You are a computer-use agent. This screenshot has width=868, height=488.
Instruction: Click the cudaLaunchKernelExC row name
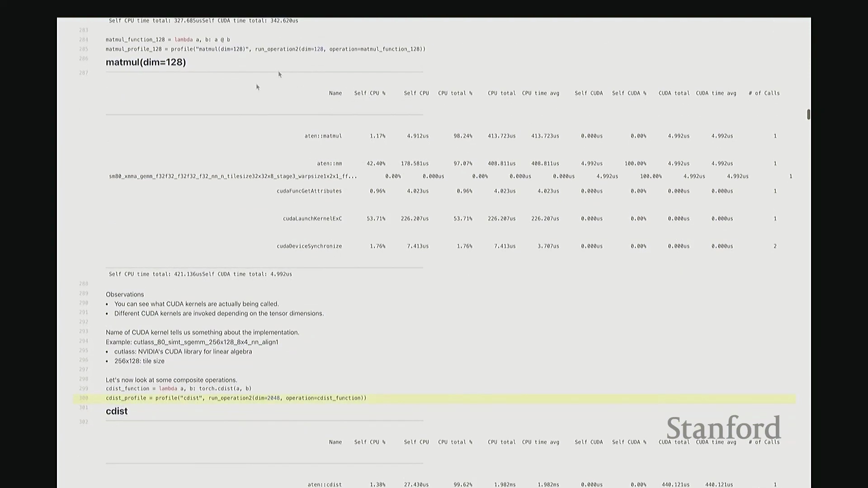(312, 219)
